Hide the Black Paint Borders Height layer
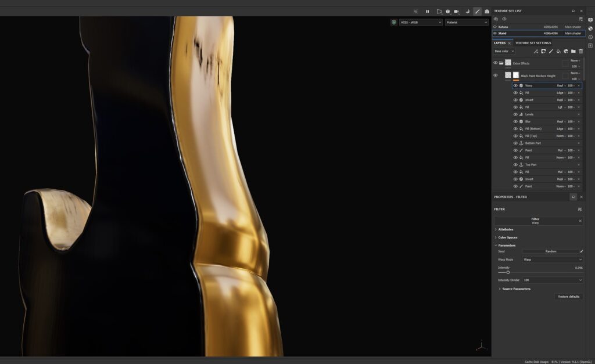Viewport: 595px width, 364px height. (x=495, y=75)
